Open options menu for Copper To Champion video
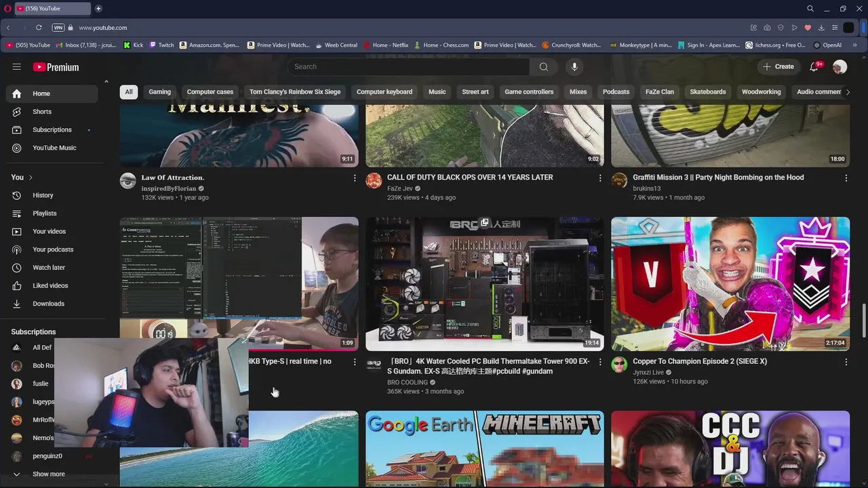 pyautogui.click(x=846, y=362)
